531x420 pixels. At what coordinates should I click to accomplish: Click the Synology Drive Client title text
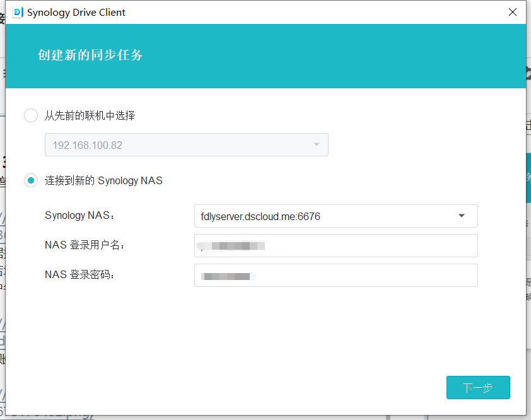[x=76, y=13]
